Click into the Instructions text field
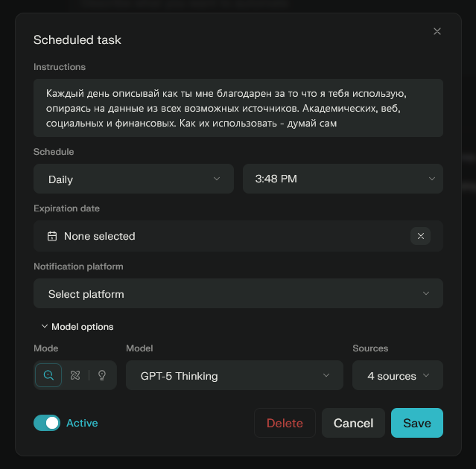 click(x=238, y=108)
